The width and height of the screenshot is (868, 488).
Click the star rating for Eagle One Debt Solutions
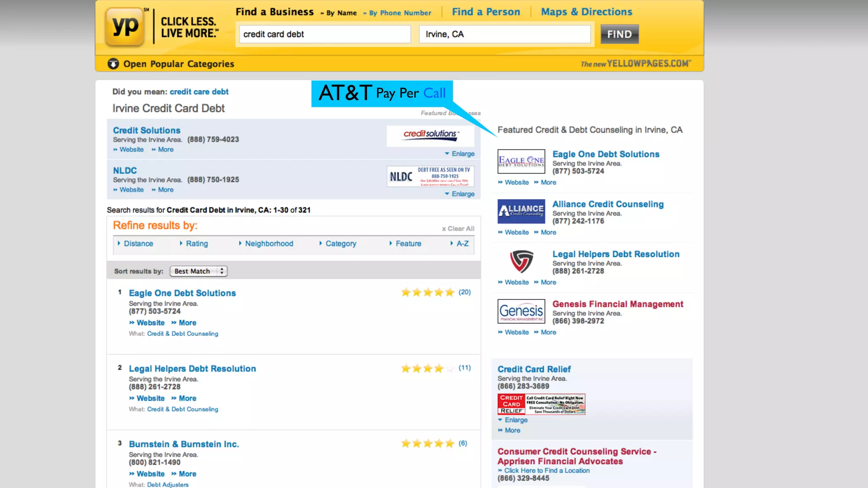[428, 292]
